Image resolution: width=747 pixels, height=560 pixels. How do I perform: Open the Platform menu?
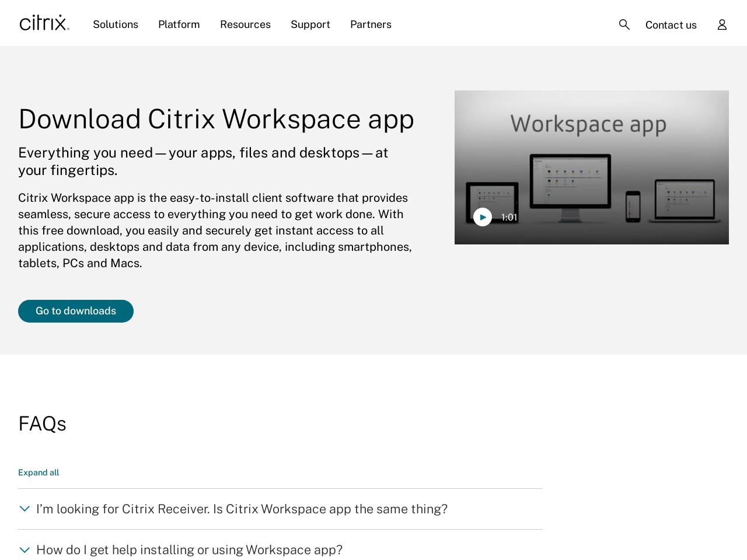(179, 24)
